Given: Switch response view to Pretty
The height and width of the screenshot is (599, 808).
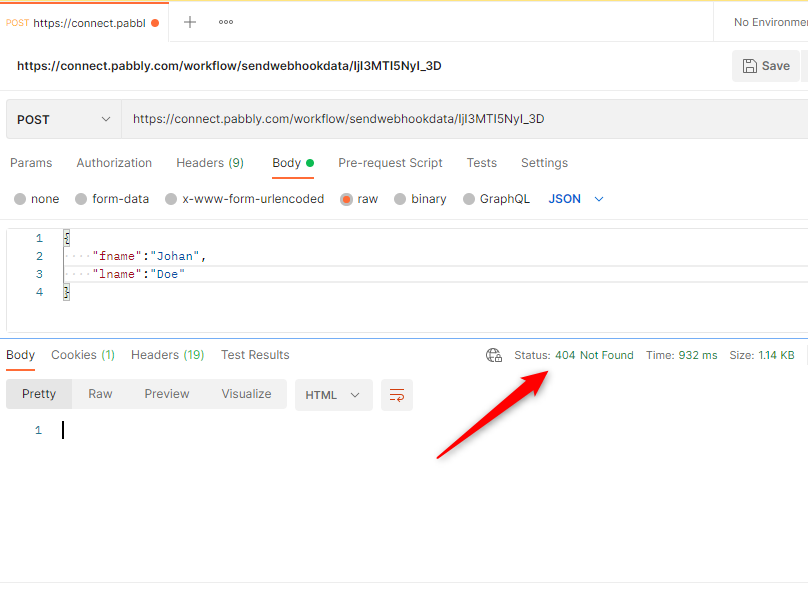Looking at the screenshot, I should pyautogui.click(x=39, y=394).
